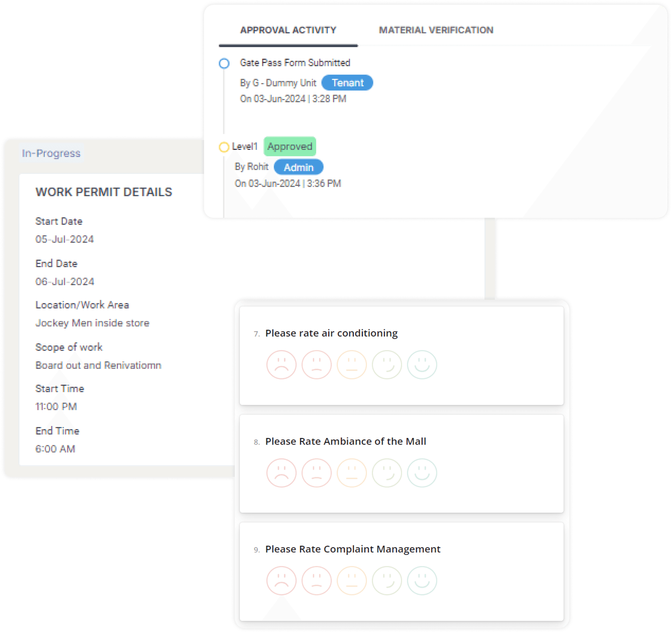672x633 pixels.
Task: Open the Material Verification tab
Action: 436,30
